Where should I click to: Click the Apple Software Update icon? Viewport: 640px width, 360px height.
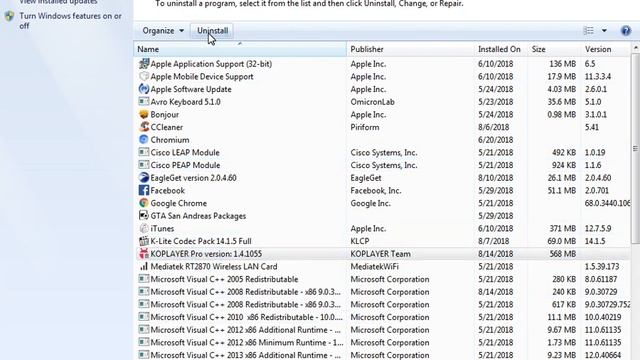click(144, 89)
